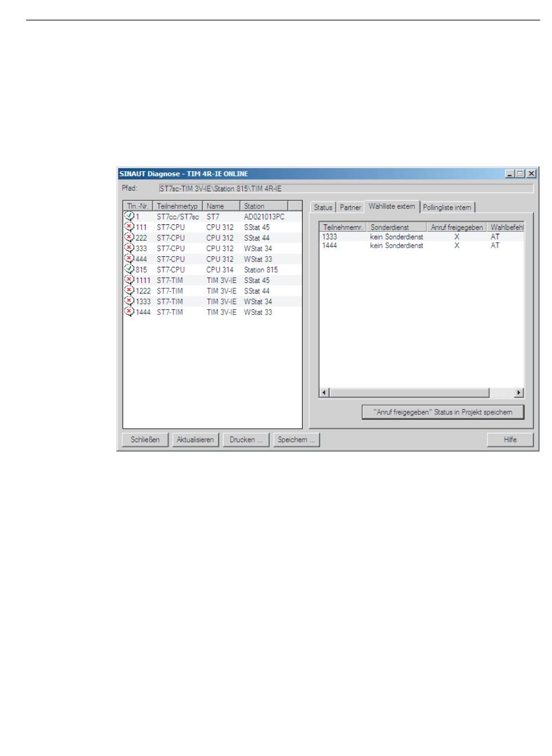The height and width of the screenshot is (756, 552).
Task: Click CPU 312 name in row 111
Action: tap(220, 227)
